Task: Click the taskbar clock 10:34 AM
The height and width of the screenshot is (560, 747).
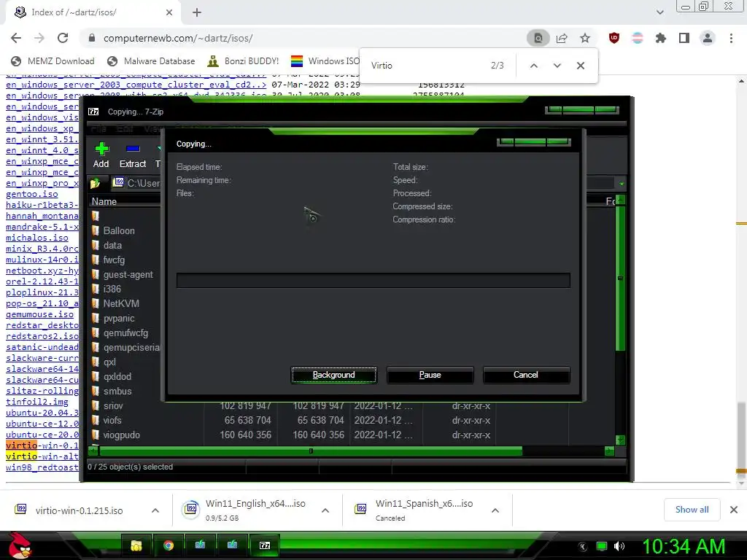Action: click(x=684, y=547)
